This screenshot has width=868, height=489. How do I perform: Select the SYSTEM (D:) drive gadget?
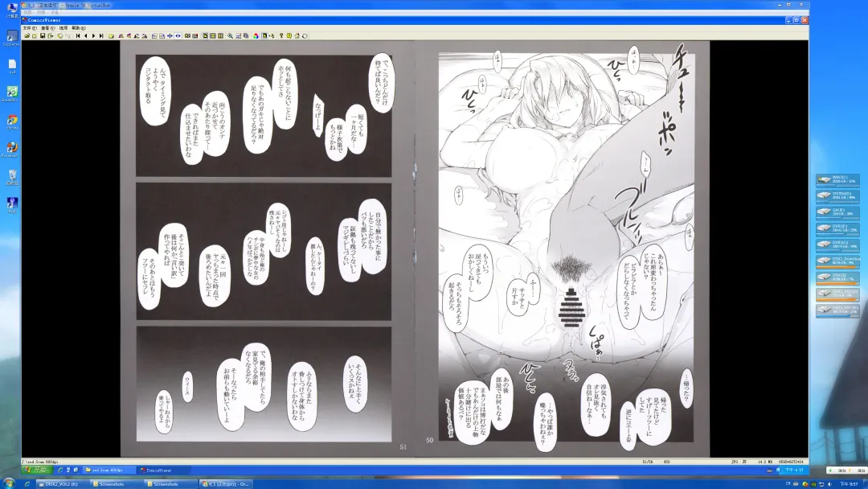coord(838,196)
